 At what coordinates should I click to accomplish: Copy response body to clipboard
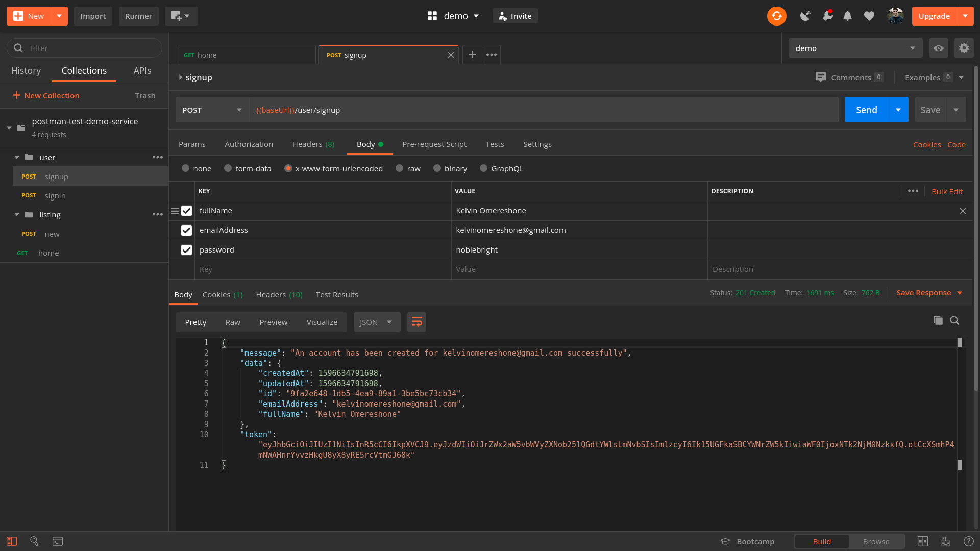coord(938,320)
